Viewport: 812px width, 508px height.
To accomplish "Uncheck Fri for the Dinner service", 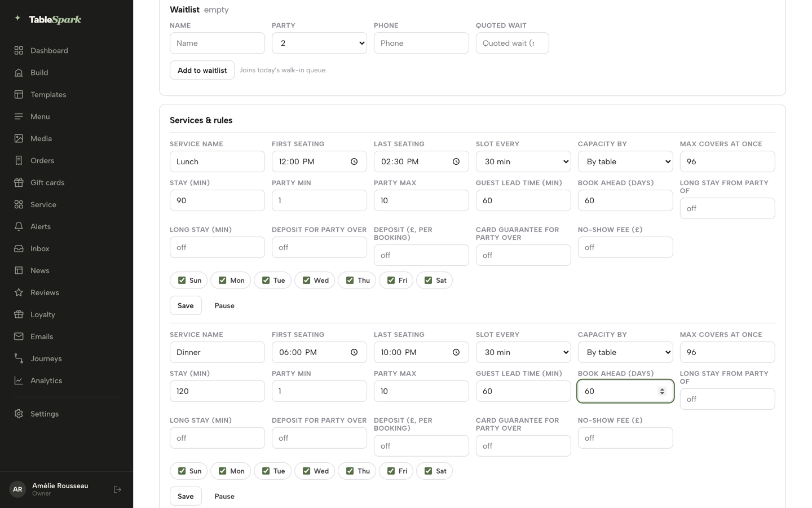I will tap(391, 471).
